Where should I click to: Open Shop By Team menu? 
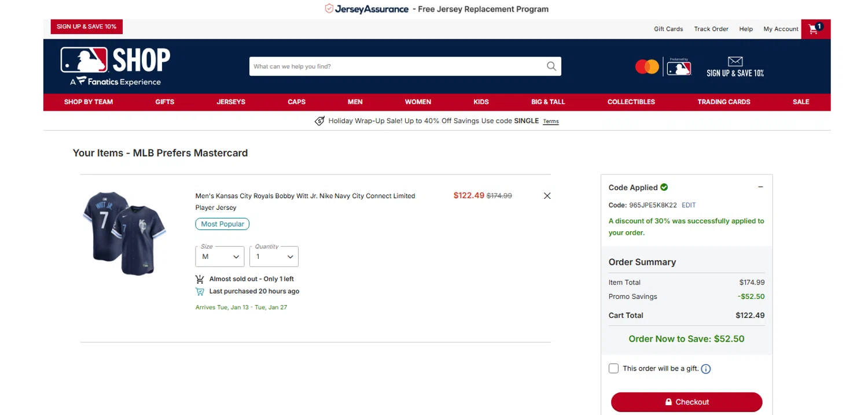(x=89, y=102)
